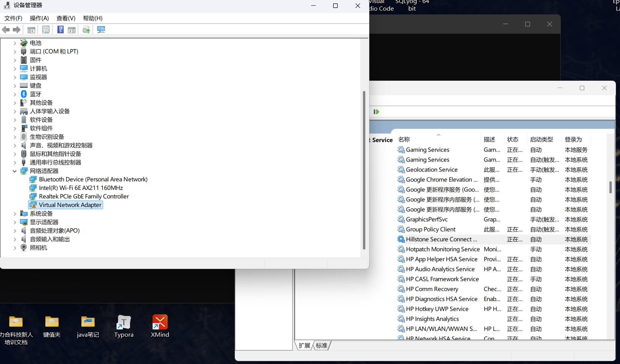This screenshot has height=364, width=620.
Task: Click the Back arrow in Device Manager toolbar
Action: [x=6, y=30]
